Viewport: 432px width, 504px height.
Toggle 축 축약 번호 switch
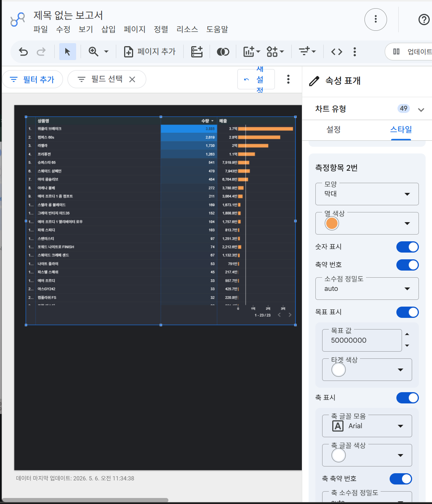[x=401, y=479]
